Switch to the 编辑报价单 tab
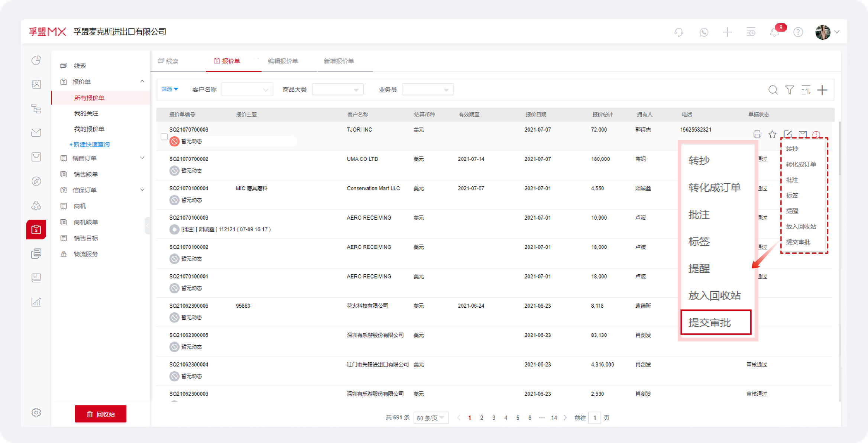The width and height of the screenshot is (868, 443). pos(283,61)
